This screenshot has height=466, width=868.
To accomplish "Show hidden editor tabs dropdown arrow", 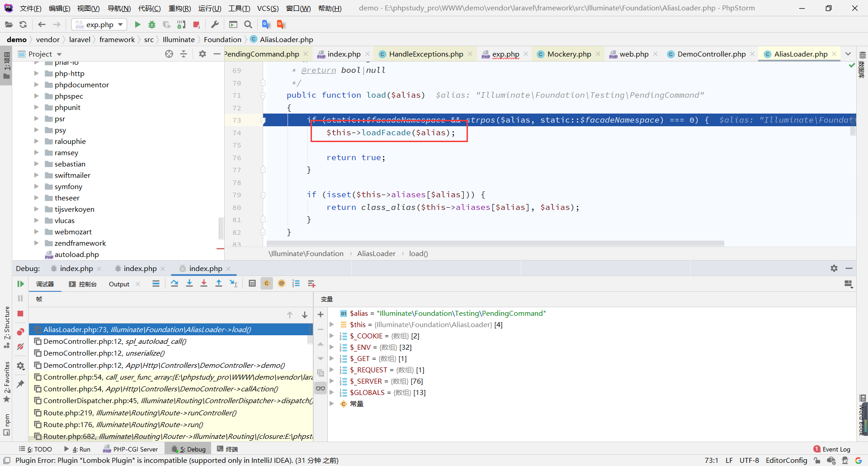I will pyautogui.click(x=848, y=54).
